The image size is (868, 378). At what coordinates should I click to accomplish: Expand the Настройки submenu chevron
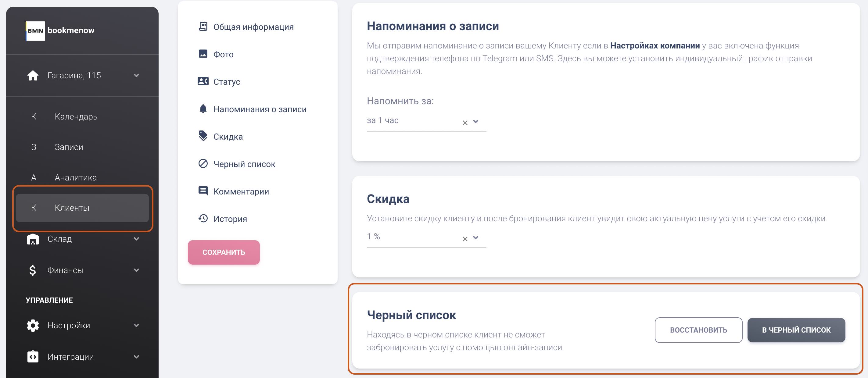[136, 326]
